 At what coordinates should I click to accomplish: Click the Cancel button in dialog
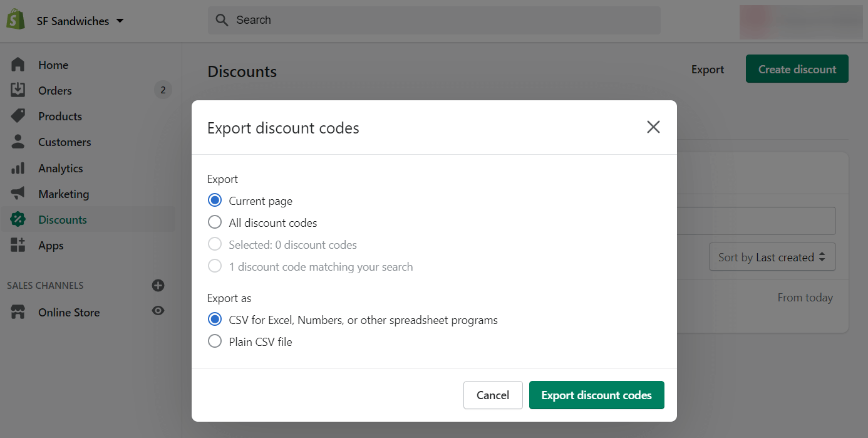tap(493, 395)
